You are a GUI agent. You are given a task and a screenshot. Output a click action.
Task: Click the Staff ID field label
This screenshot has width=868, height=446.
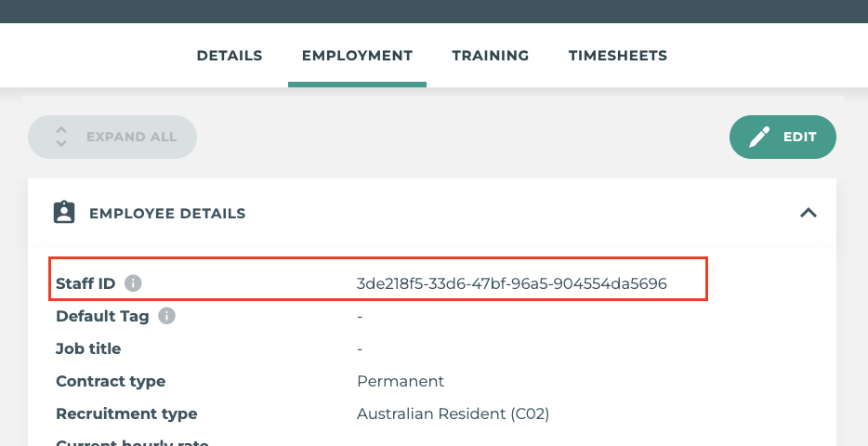click(x=85, y=283)
